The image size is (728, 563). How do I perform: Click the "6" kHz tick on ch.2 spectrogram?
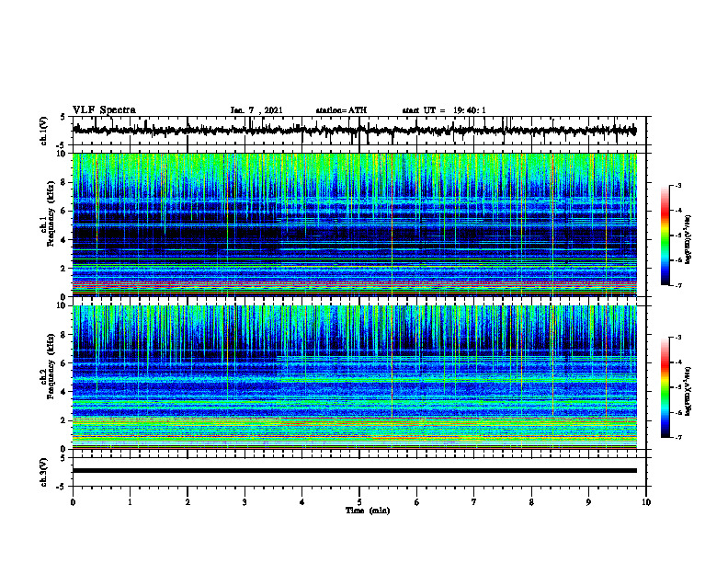[x=64, y=363]
